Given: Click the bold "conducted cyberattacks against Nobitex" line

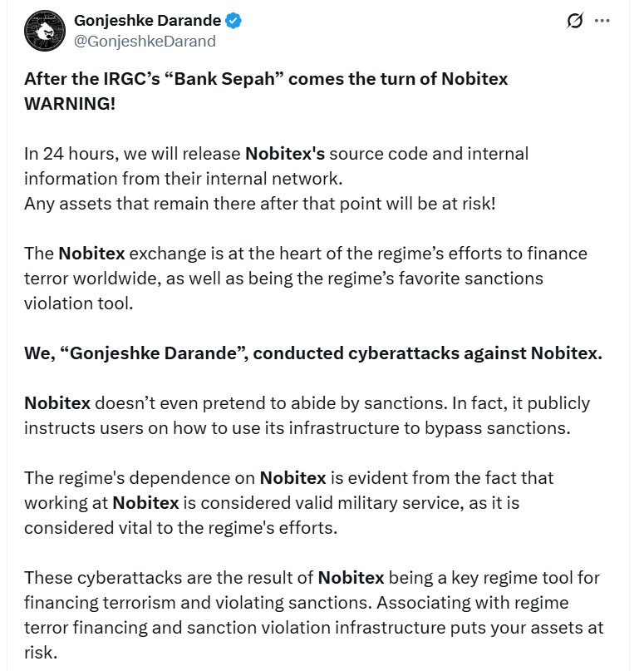Looking at the screenshot, I should [x=427, y=353].
